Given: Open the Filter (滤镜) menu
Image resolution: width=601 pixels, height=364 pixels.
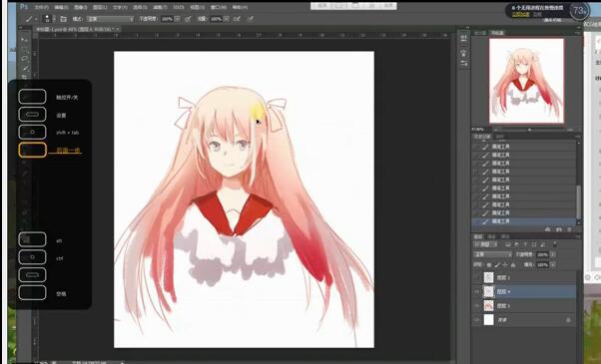Looking at the screenshot, I should pyautogui.click(x=159, y=7).
